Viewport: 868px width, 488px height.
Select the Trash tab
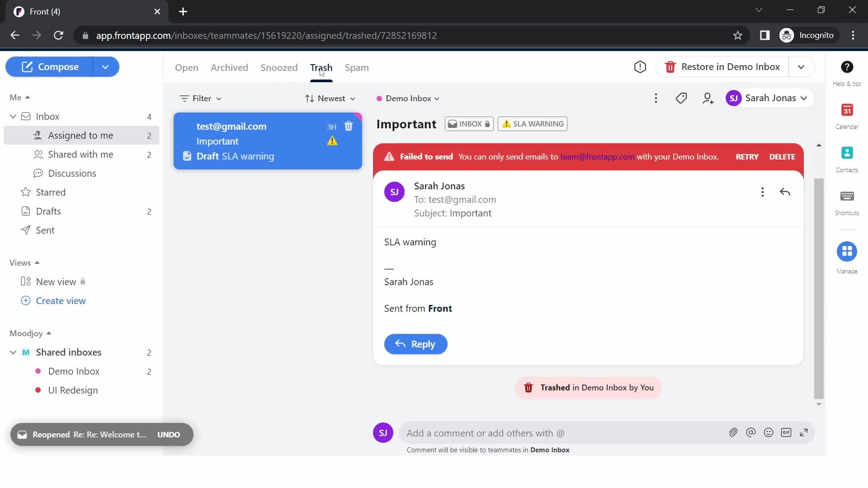pos(321,67)
